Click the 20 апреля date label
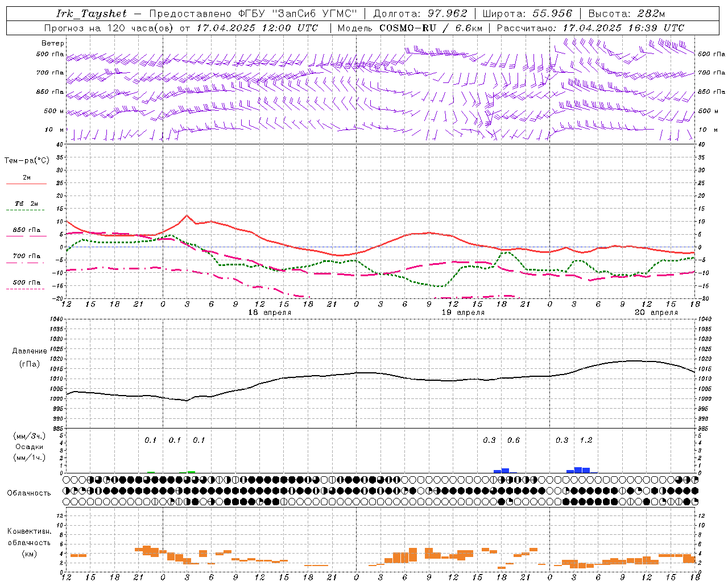728x582 pixels. (656, 313)
